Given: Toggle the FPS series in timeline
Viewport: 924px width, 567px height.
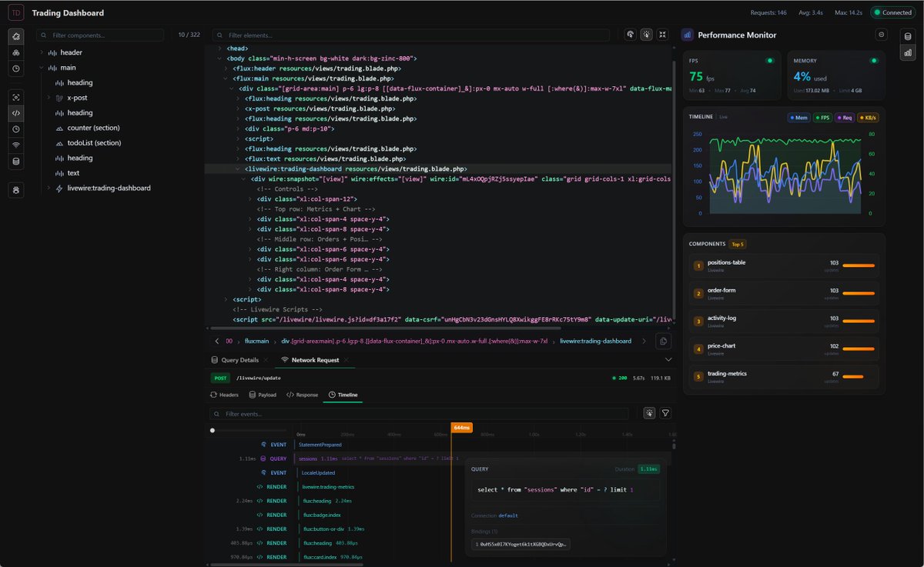Looking at the screenshot, I should (x=822, y=118).
